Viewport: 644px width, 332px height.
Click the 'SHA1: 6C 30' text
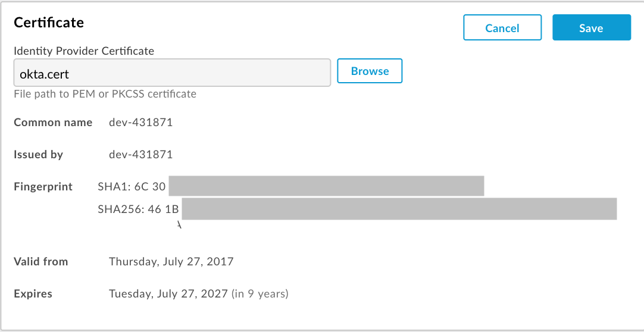pyautogui.click(x=132, y=187)
